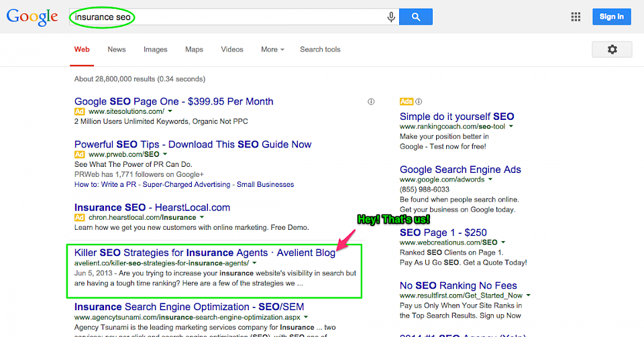Open Insurance SEO - HearstLocal.com ad
This screenshot has width=644, height=337.
[152, 208]
